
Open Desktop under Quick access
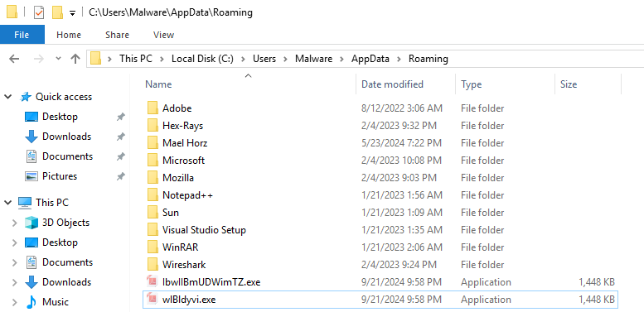coord(60,117)
